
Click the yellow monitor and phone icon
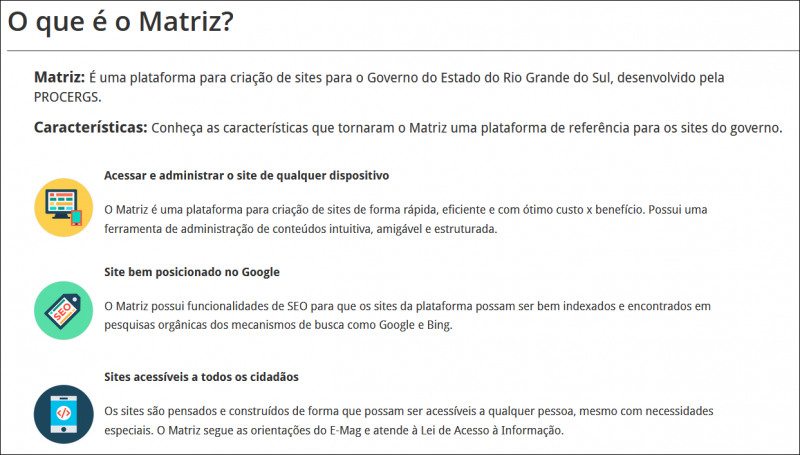[x=64, y=208]
